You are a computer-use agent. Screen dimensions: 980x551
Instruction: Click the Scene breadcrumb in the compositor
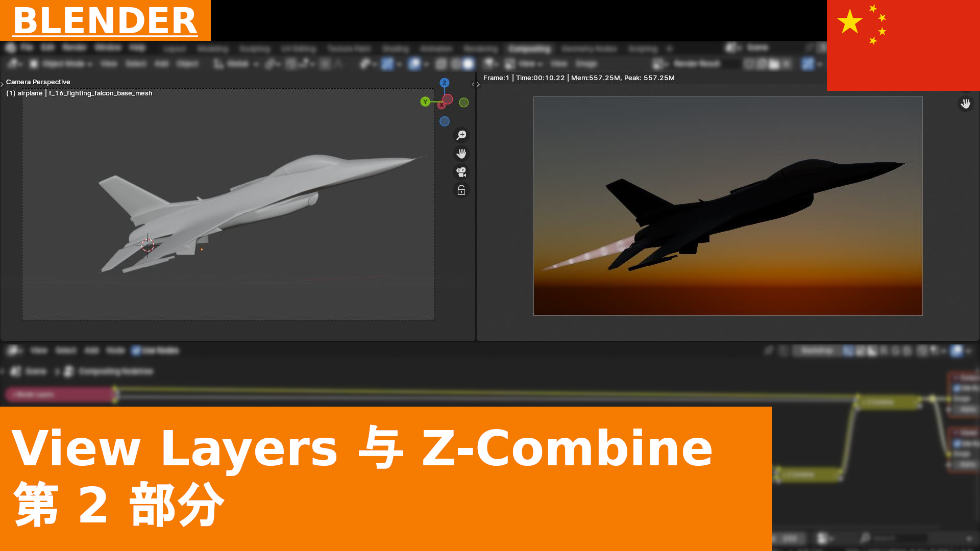pyautogui.click(x=30, y=371)
